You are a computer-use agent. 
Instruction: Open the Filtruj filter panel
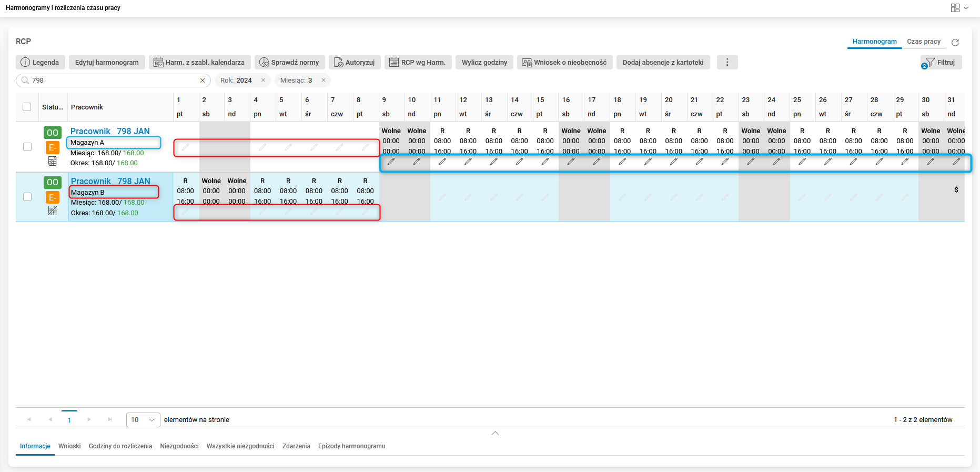click(941, 62)
